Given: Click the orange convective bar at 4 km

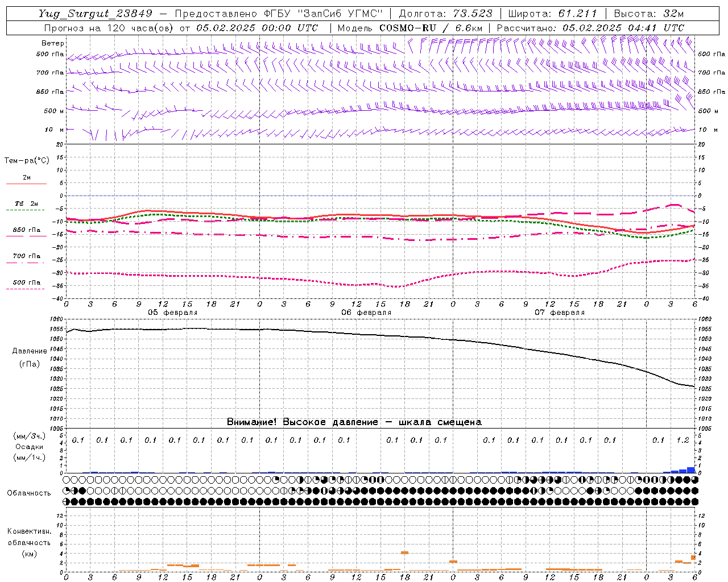Looking at the screenshot, I should (404, 552).
